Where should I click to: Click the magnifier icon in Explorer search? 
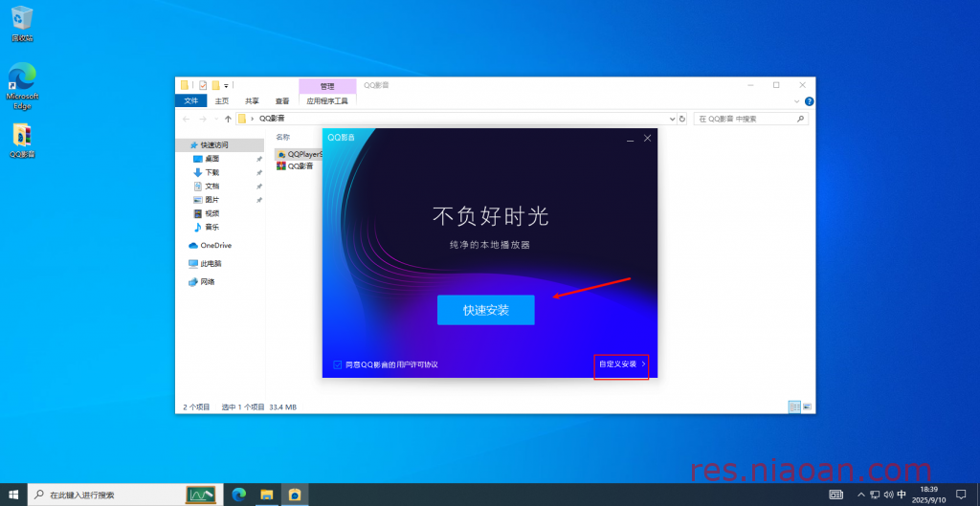tap(800, 119)
